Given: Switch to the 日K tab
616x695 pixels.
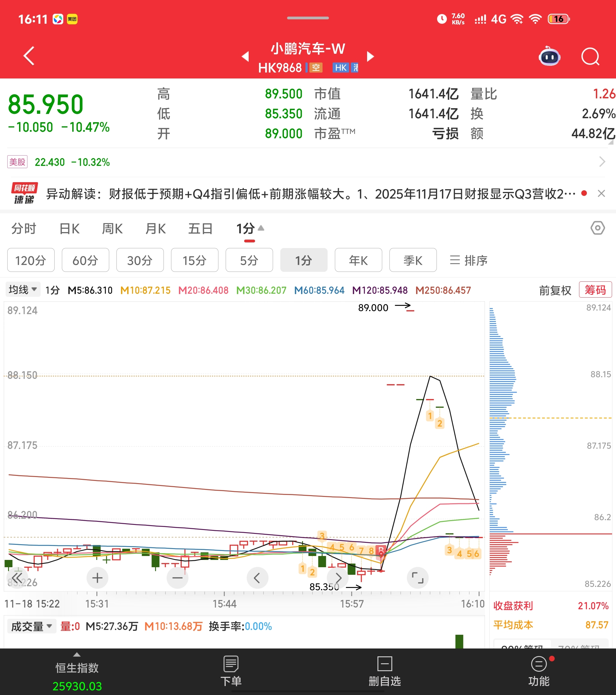Looking at the screenshot, I should [x=69, y=229].
